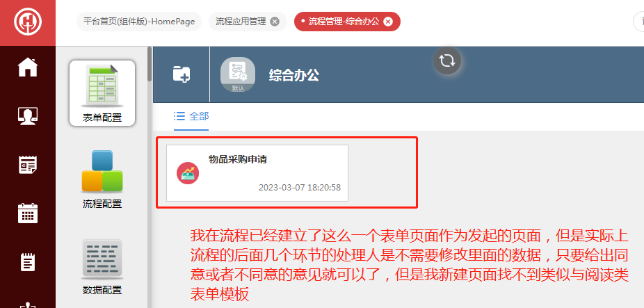Click the add folder icon

click(181, 74)
